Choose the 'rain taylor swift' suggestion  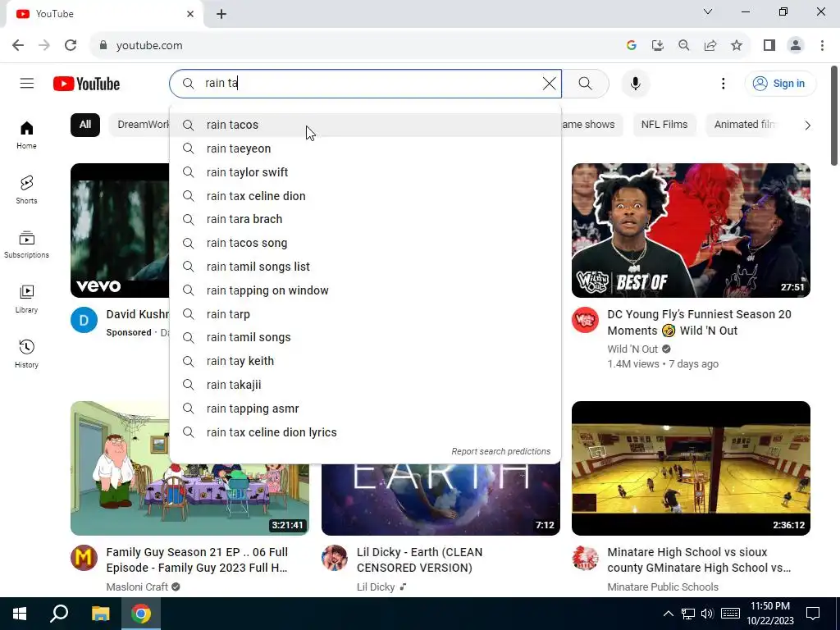point(365,172)
